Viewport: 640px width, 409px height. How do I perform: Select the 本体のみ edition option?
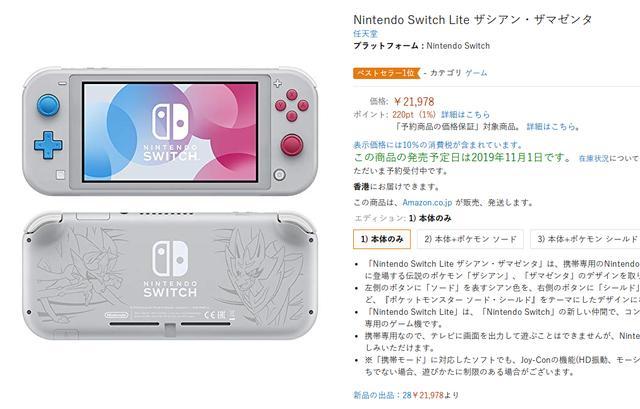tap(382, 239)
